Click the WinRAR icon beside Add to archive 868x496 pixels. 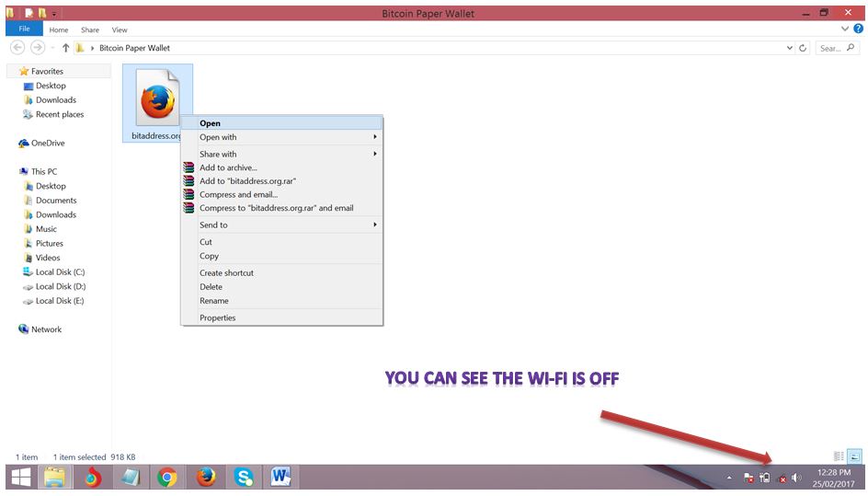pyautogui.click(x=188, y=167)
